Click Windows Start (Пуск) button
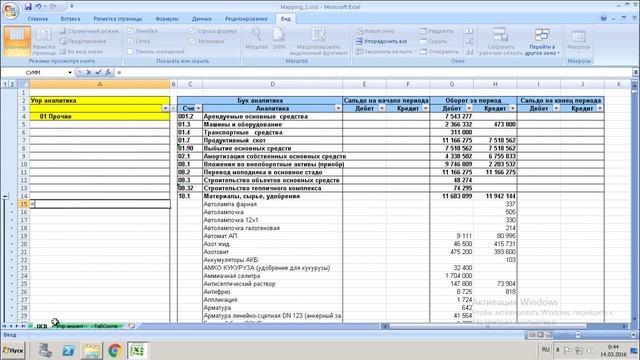 (x=13, y=351)
